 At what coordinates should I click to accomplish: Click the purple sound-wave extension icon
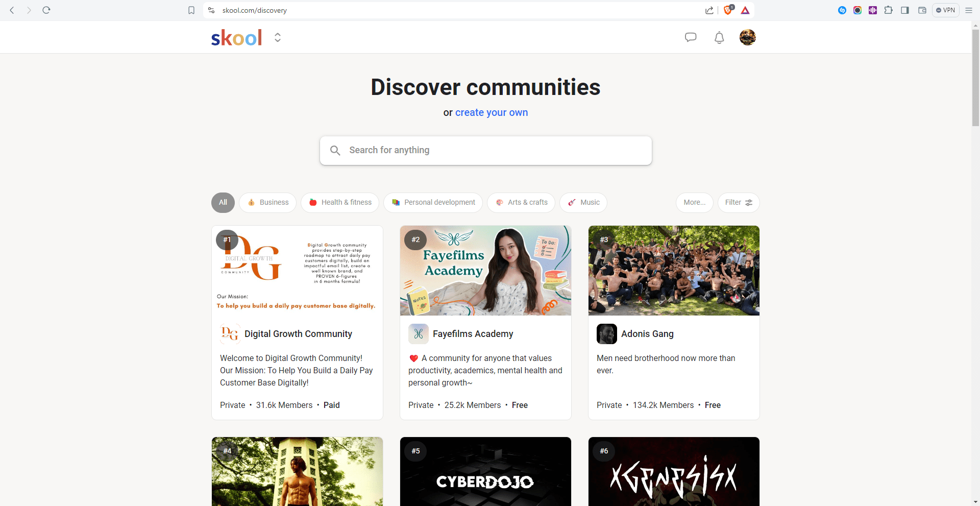point(873,10)
